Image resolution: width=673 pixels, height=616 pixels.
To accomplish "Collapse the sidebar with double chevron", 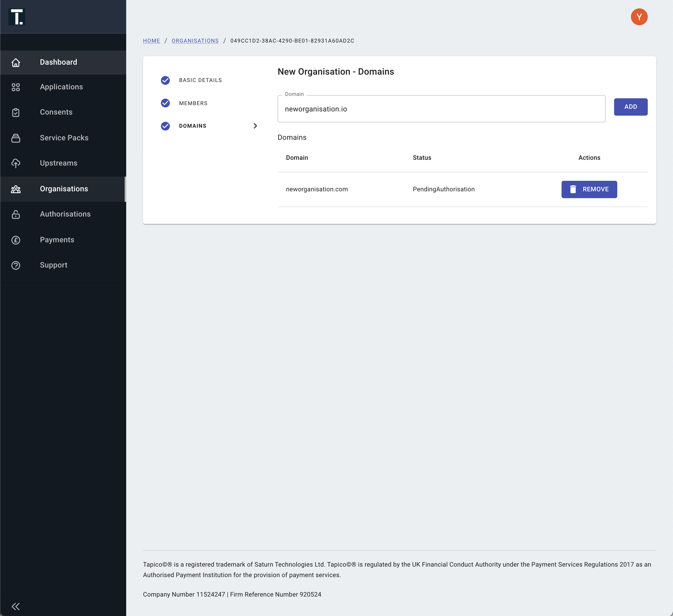I will (x=16, y=606).
